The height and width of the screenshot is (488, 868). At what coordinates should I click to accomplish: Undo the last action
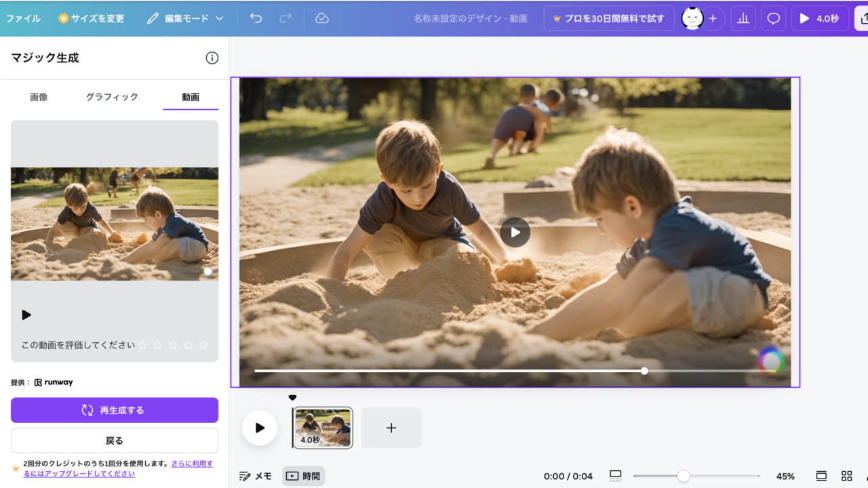click(x=256, y=18)
